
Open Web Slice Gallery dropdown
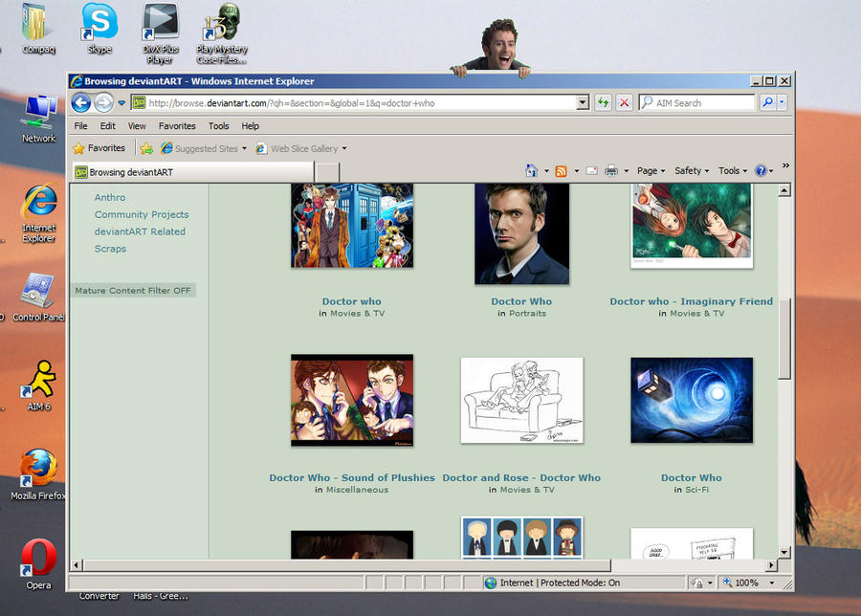coord(301,148)
